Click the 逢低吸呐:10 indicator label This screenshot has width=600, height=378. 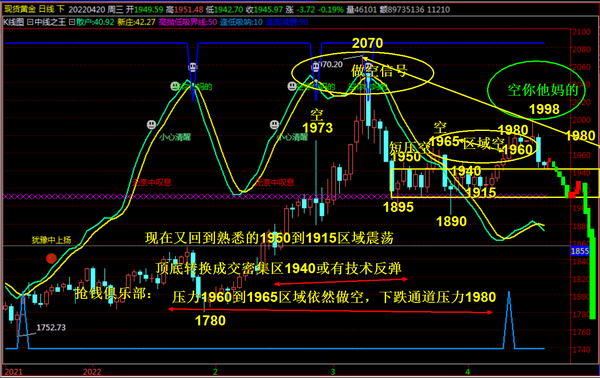click(x=241, y=22)
